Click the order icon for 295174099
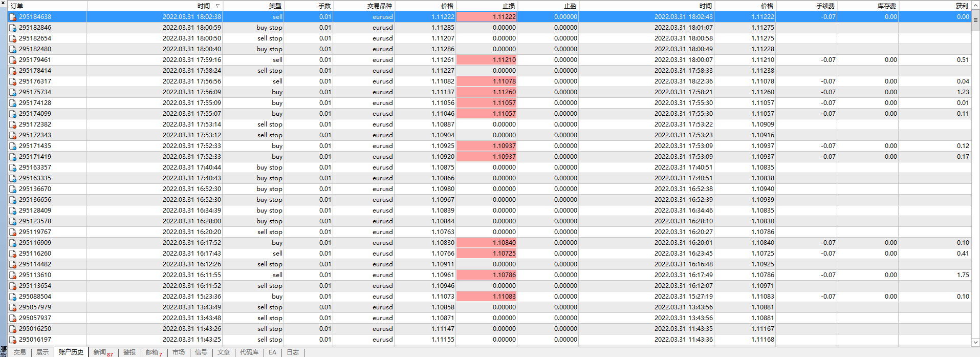The width and height of the screenshot is (980, 357). tap(13, 114)
